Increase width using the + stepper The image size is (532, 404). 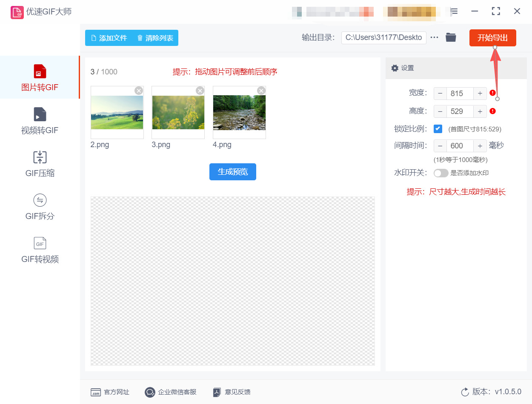point(480,93)
